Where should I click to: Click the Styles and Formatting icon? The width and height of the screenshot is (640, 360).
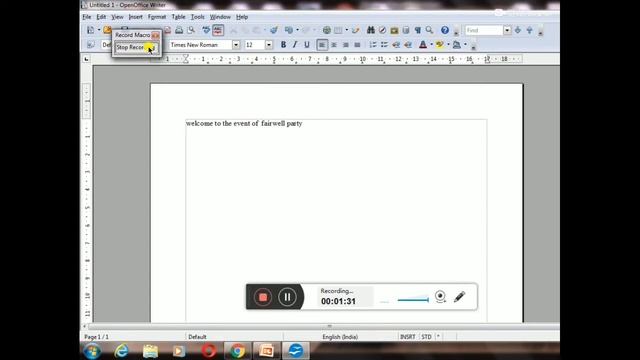pos(91,44)
